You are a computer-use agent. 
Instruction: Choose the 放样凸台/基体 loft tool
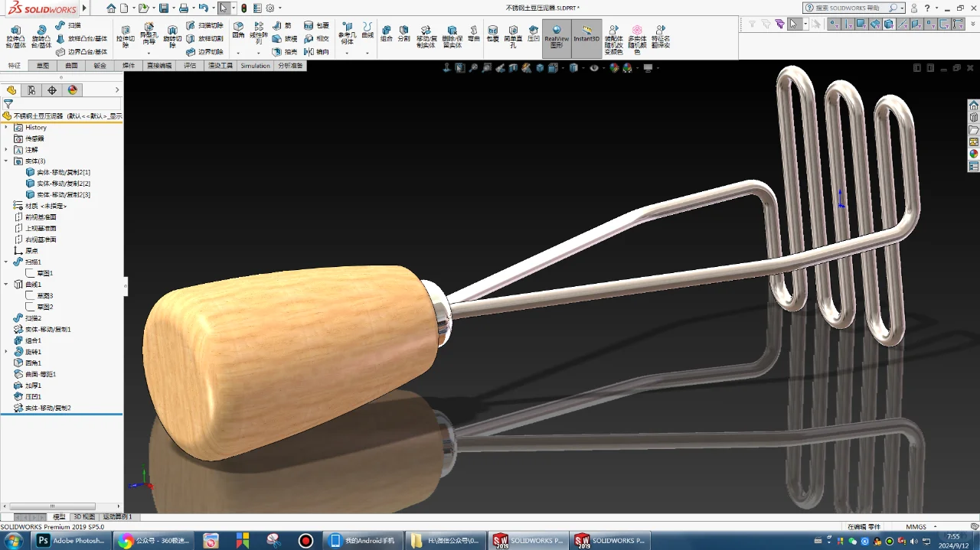click(x=82, y=38)
